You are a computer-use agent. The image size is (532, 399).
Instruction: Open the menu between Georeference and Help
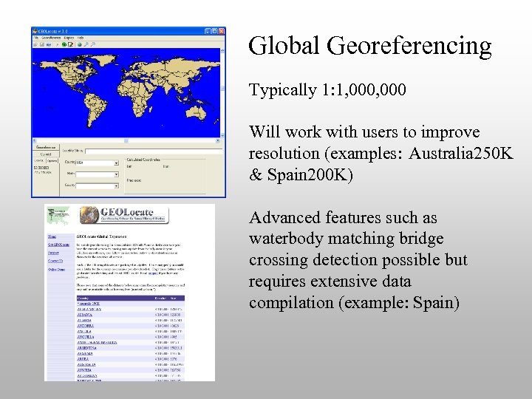click(x=69, y=38)
